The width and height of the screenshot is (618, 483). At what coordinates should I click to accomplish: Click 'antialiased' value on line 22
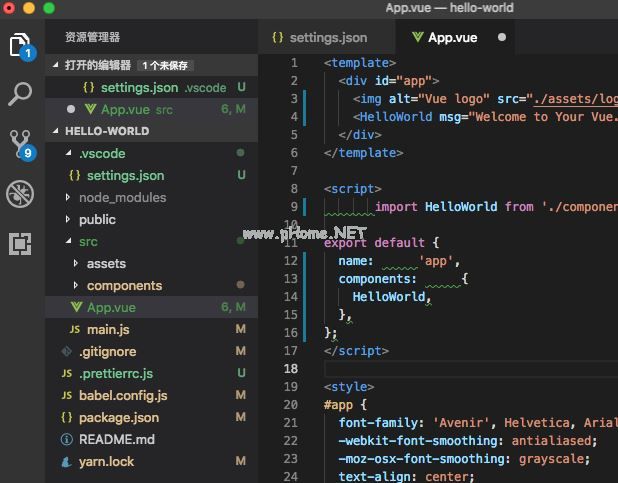tap(551, 441)
